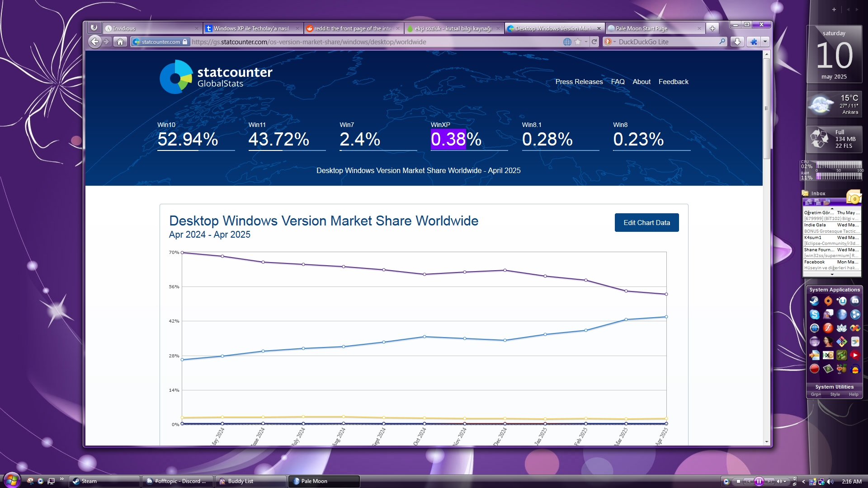This screenshot has height=488, width=868.
Task: Launch Skype from System Applications gadget
Action: (x=814, y=314)
